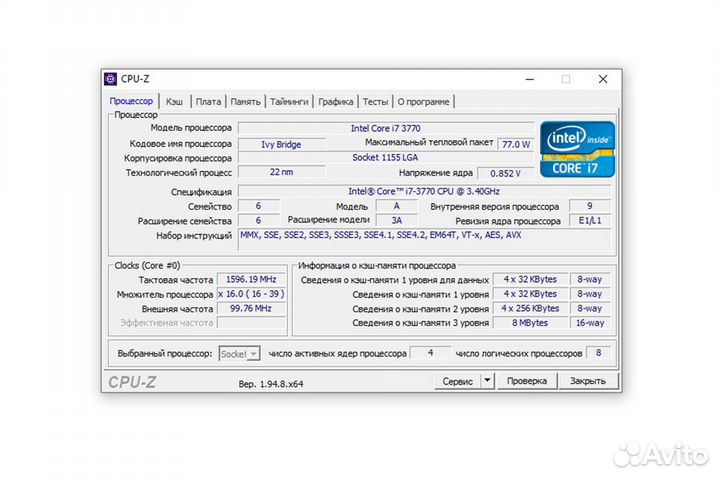
Task: Click the 1596.19 MHz clock speed value
Action: point(251,279)
